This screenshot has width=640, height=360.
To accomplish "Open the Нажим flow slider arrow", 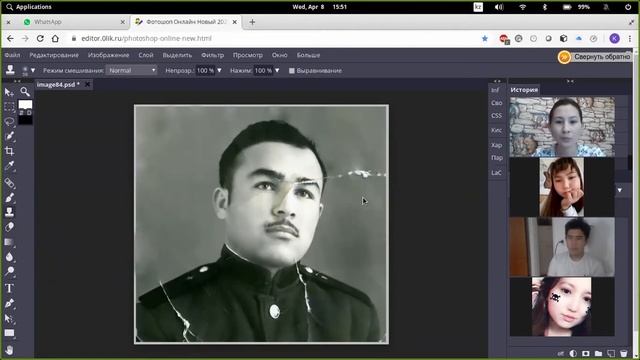I will pyautogui.click(x=277, y=71).
